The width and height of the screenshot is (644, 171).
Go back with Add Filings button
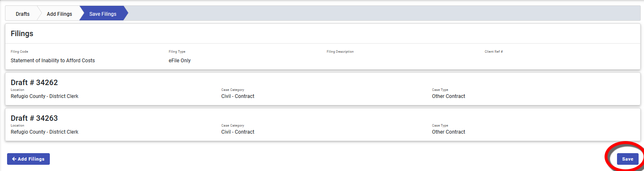(x=28, y=159)
